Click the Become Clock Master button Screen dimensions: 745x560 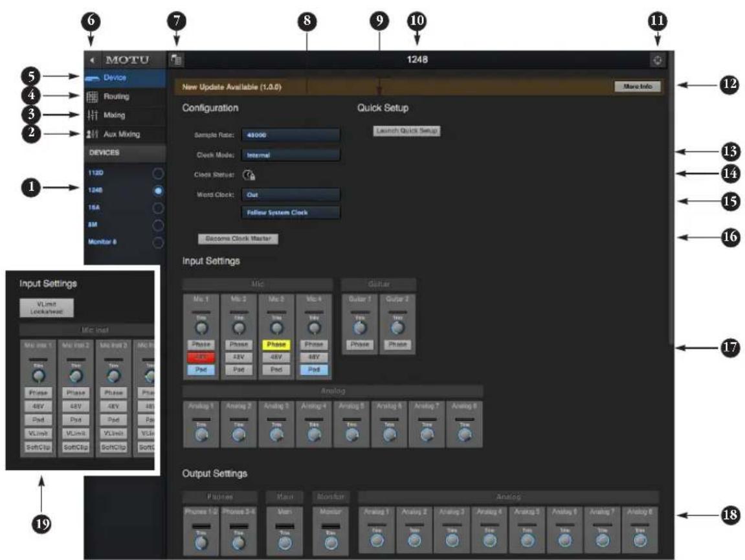tap(238, 239)
